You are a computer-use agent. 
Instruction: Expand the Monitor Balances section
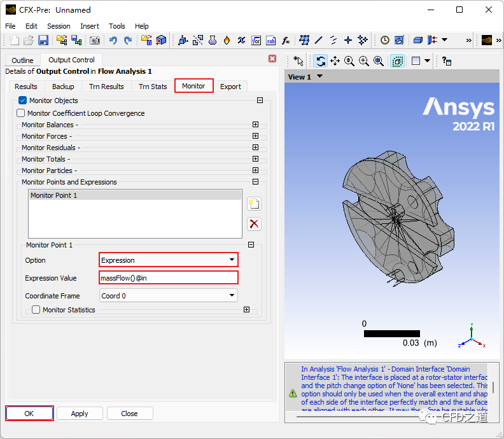(x=256, y=124)
